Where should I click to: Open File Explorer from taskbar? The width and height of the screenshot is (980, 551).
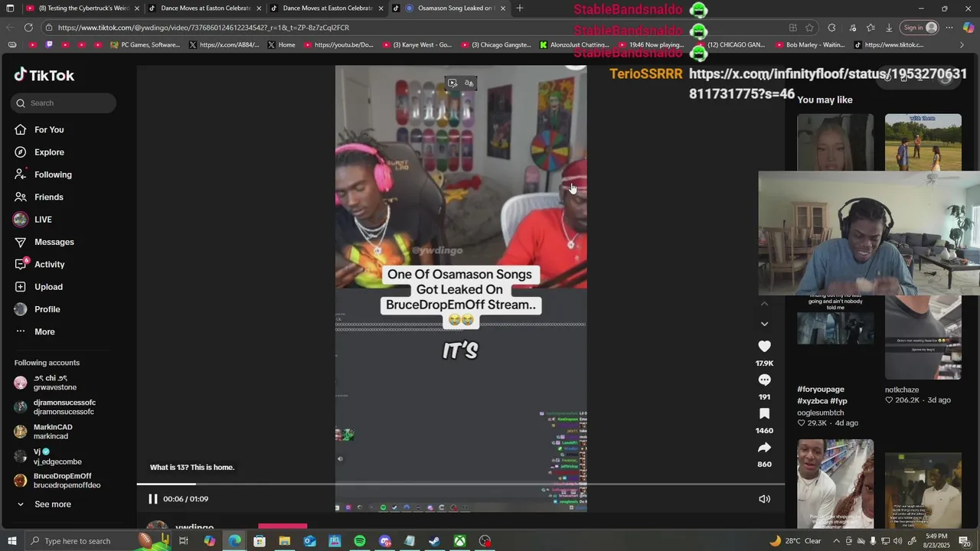pos(285,541)
